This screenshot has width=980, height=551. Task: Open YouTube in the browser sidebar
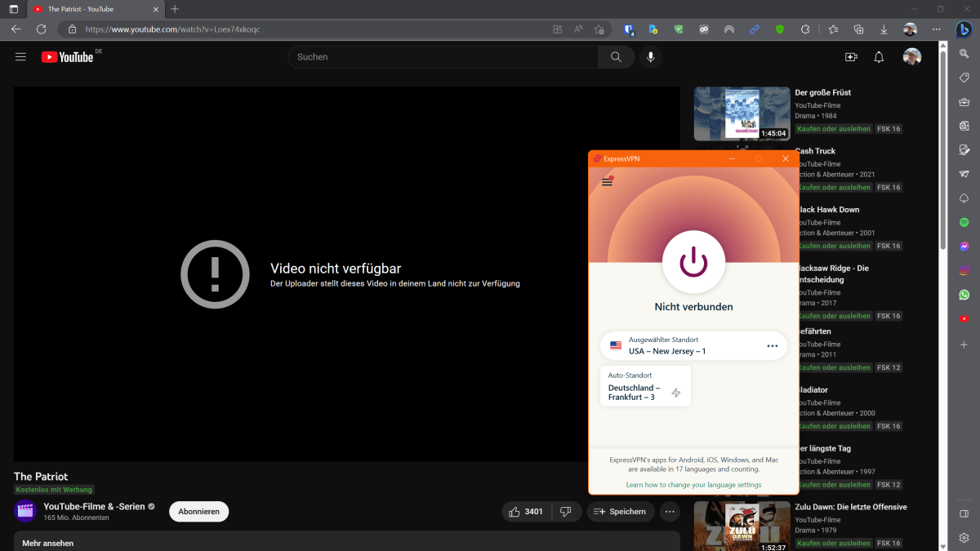click(964, 318)
